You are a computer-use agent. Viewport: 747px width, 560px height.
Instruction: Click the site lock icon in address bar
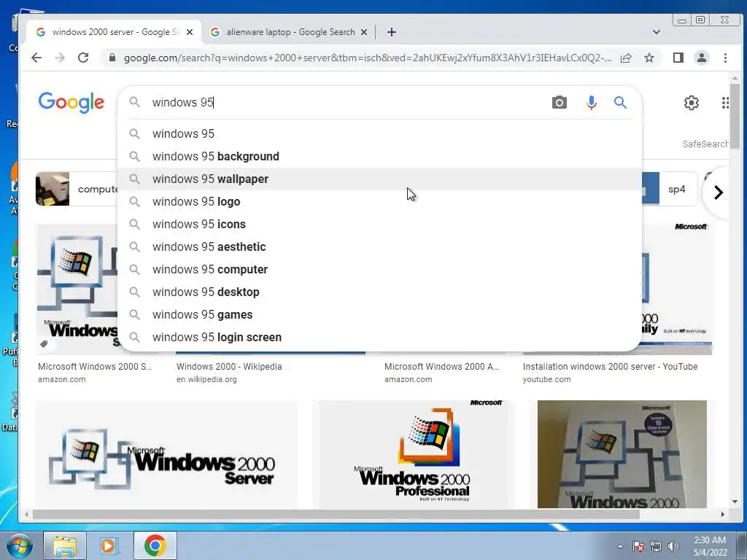pos(112,58)
